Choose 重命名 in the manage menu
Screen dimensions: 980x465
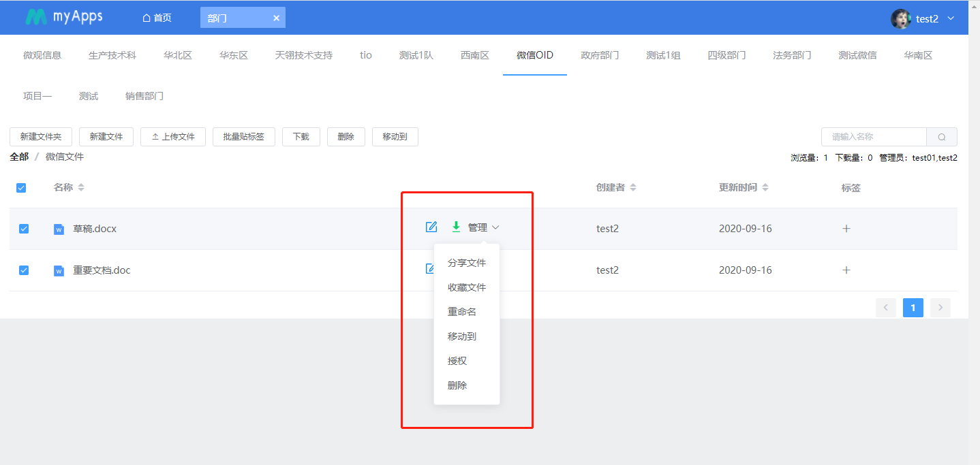click(x=462, y=312)
